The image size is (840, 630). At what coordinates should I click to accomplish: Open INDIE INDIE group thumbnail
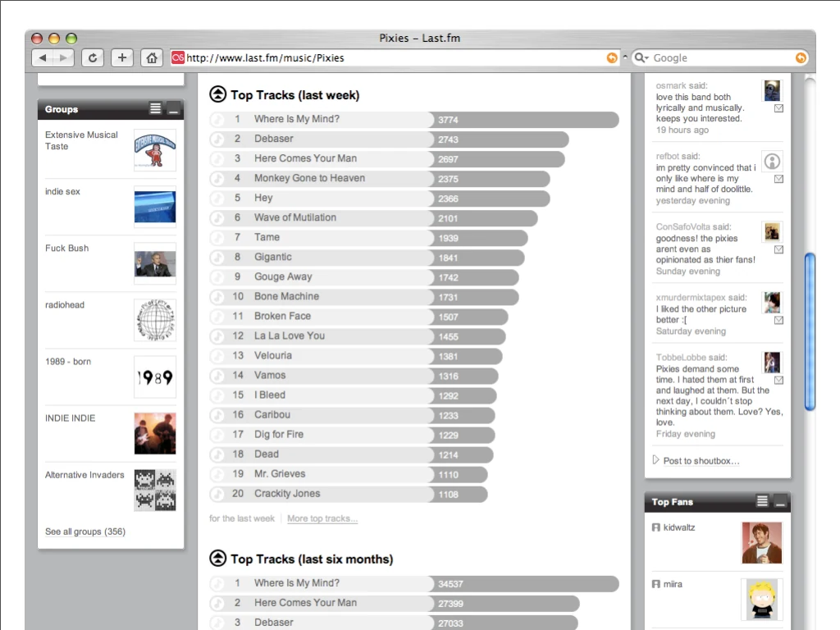click(155, 433)
